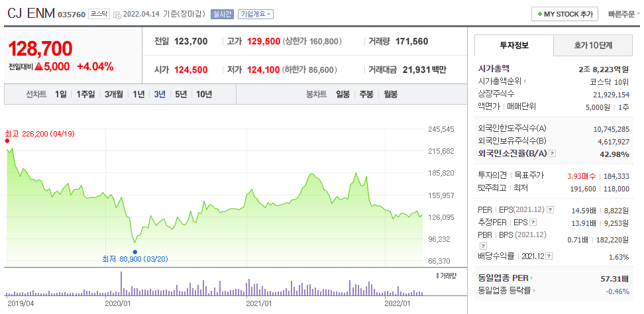Click the 고가 129,500 value
This screenshot has height=314, width=644.
coord(264,41)
